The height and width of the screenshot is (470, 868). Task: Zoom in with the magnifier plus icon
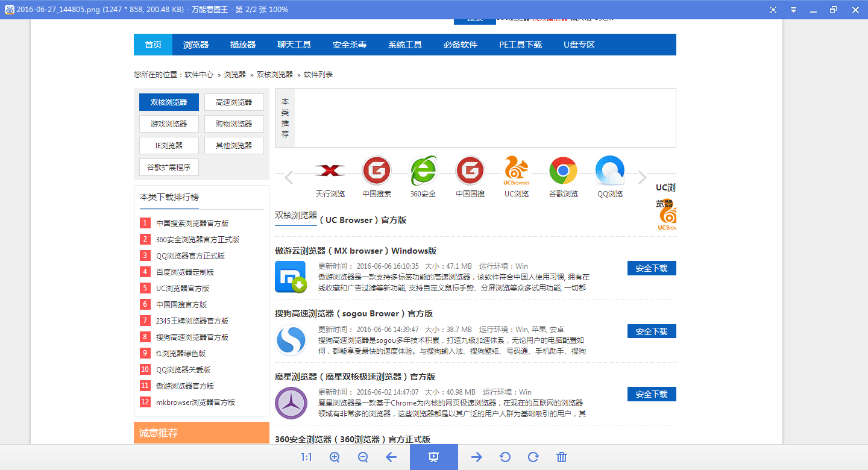[x=335, y=457]
